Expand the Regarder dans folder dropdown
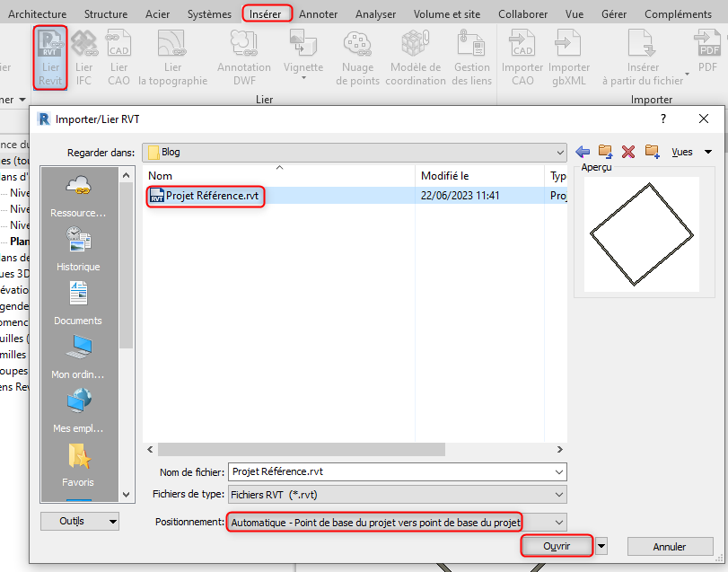728x572 pixels. pos(559,153)
